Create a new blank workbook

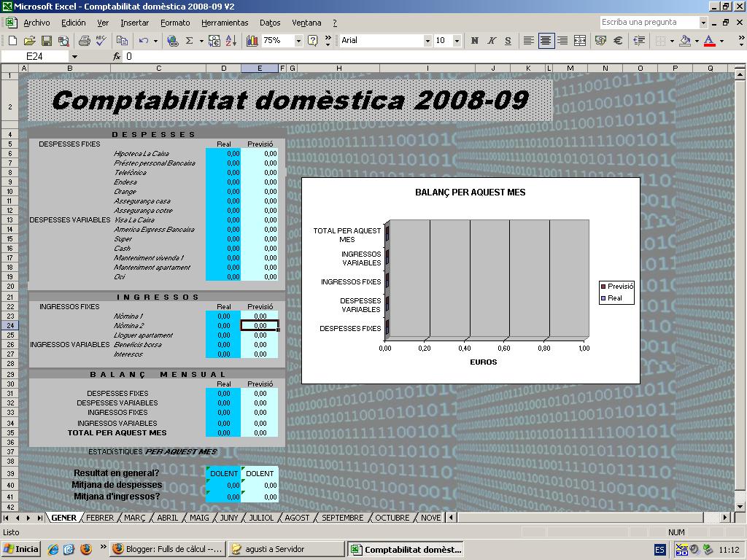[x=13, y=41]
